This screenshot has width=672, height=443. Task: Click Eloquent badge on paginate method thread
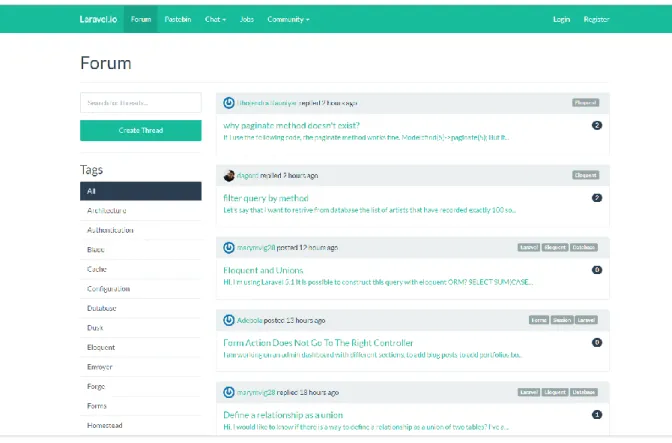pos(585,103)
